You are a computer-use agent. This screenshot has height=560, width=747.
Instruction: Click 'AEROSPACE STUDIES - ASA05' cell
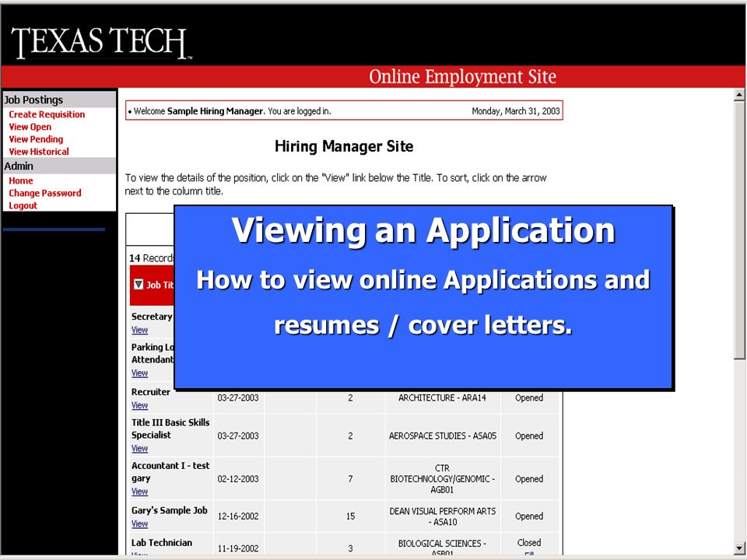(442, 436)
